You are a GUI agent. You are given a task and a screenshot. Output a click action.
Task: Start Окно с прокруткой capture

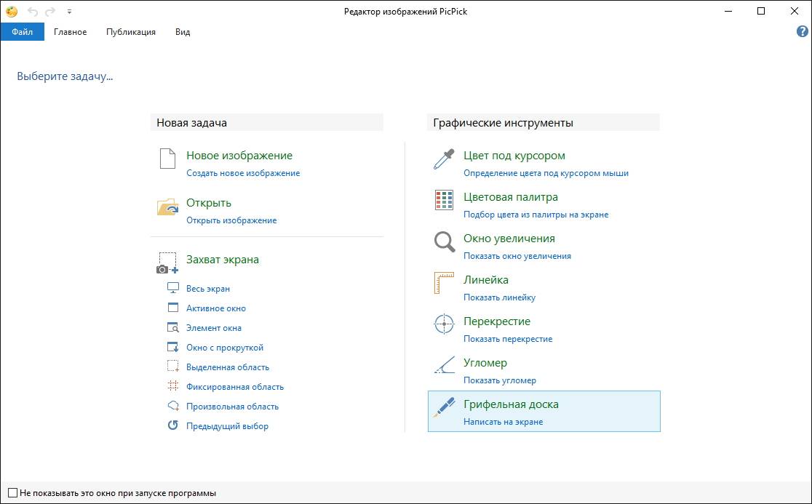pyautogui.click(x=225, y=347)
